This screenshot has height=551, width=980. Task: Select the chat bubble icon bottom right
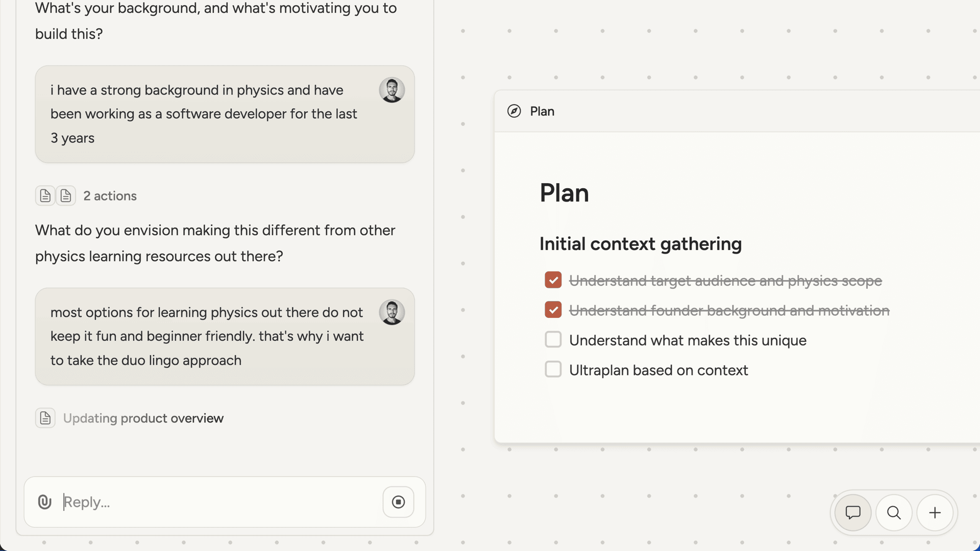tap(852, 512)
